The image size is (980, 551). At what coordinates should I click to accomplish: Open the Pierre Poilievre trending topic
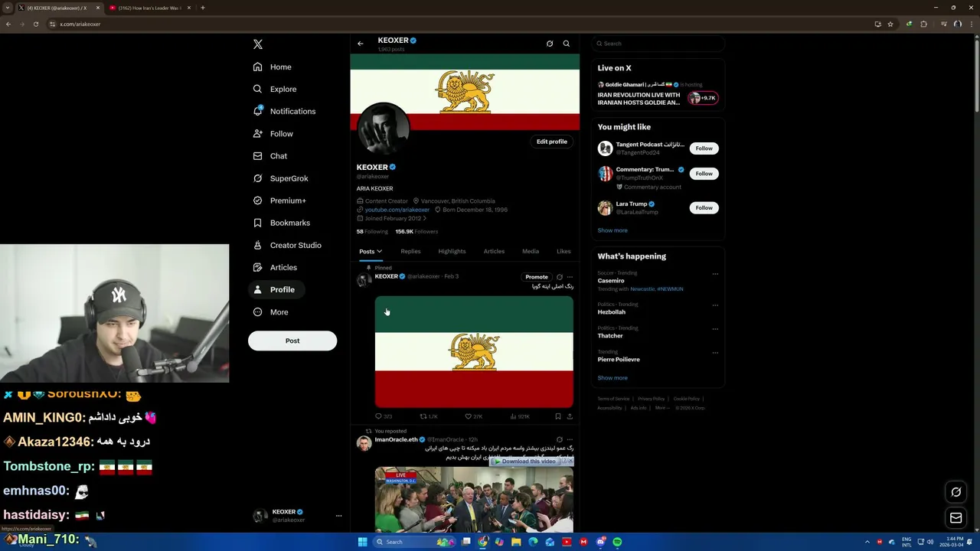click(619, 360)
